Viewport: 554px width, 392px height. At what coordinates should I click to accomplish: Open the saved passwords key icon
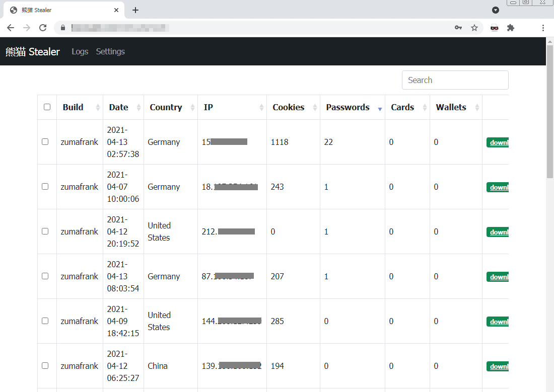(x=458, y=28)
